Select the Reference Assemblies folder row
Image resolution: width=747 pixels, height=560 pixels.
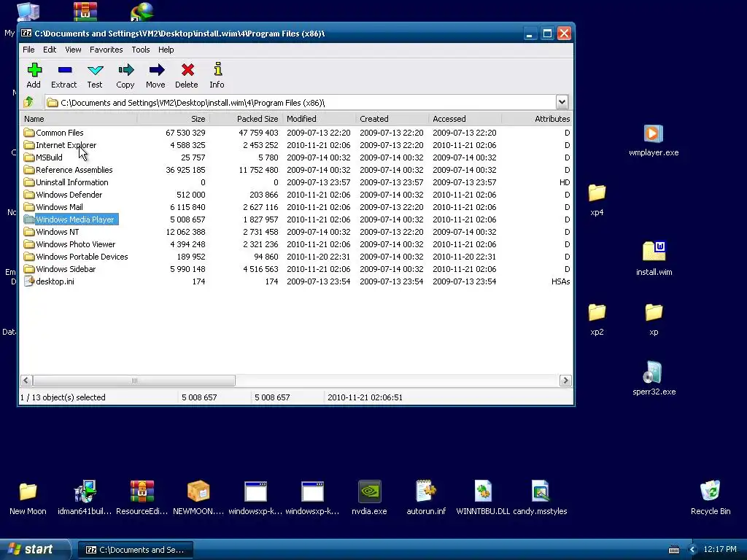click(296, 170)
